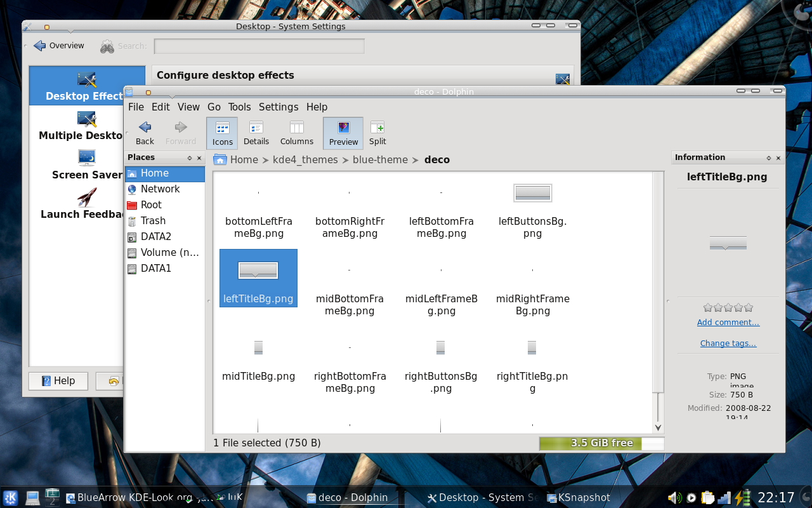Viewport: 812px width, 508px height.
Task: Select Desktop Effects in System Settings sidebar
Action: pyautogui.click(x=76, y=86)
